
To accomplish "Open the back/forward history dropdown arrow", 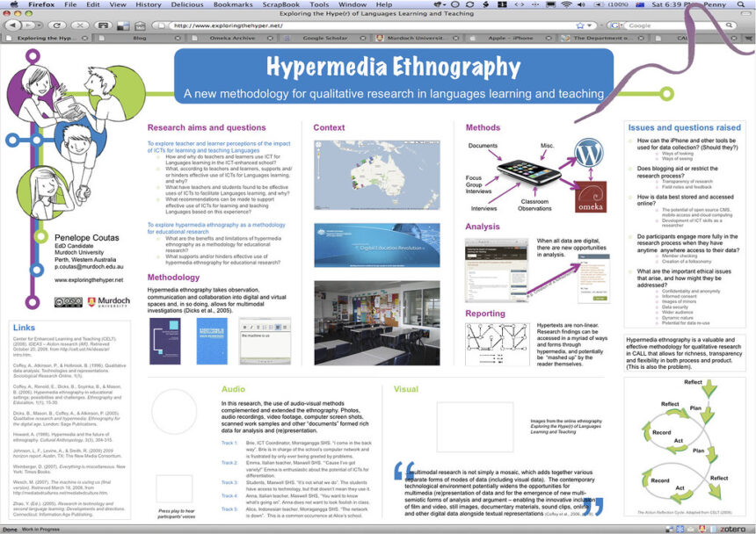I will pos(39,25).
